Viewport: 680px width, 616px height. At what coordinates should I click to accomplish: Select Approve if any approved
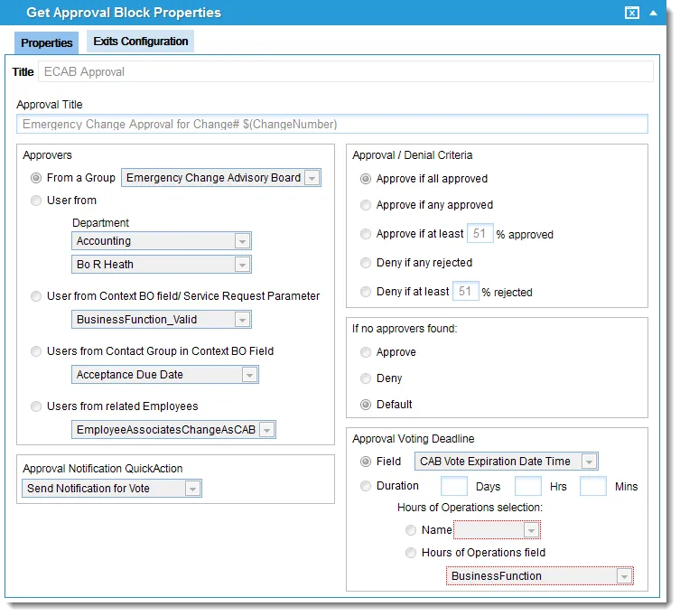[x=366, y=205]
